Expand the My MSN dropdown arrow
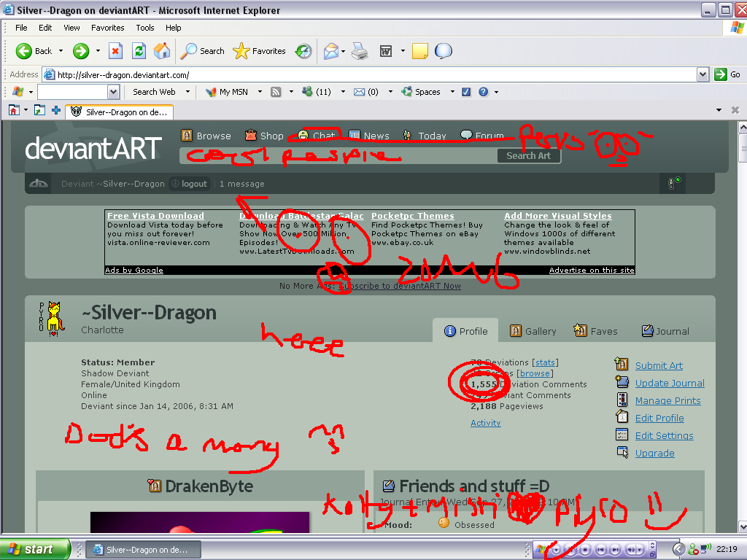 click(x=260, y=92)
